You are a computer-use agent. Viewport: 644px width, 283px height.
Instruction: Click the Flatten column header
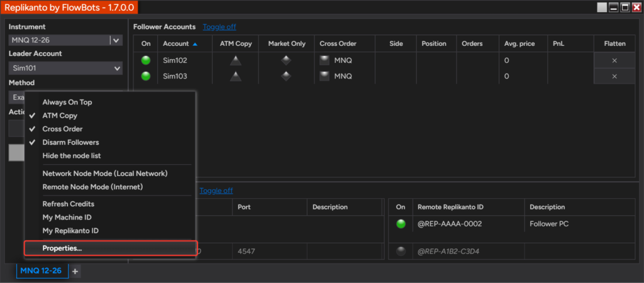614,43
